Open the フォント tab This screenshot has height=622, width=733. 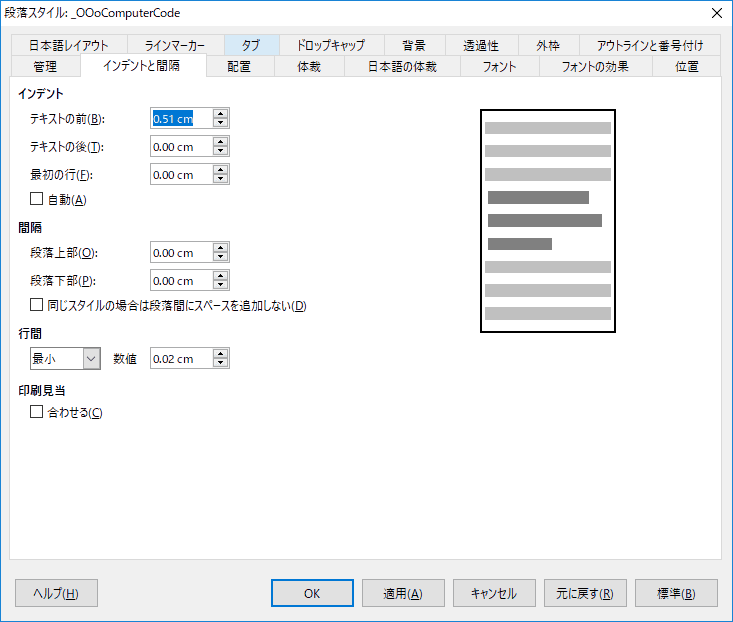pyautogui.click(x=499, y=66)
